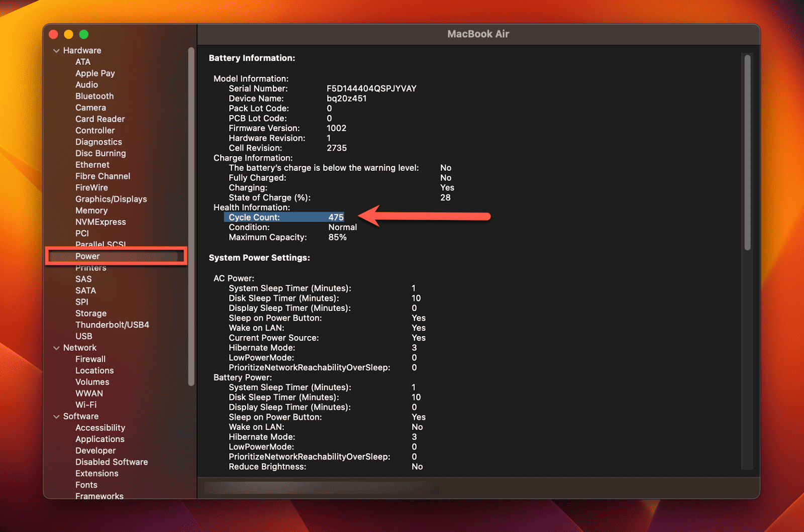Select Disabled Software item

point(112,462)
